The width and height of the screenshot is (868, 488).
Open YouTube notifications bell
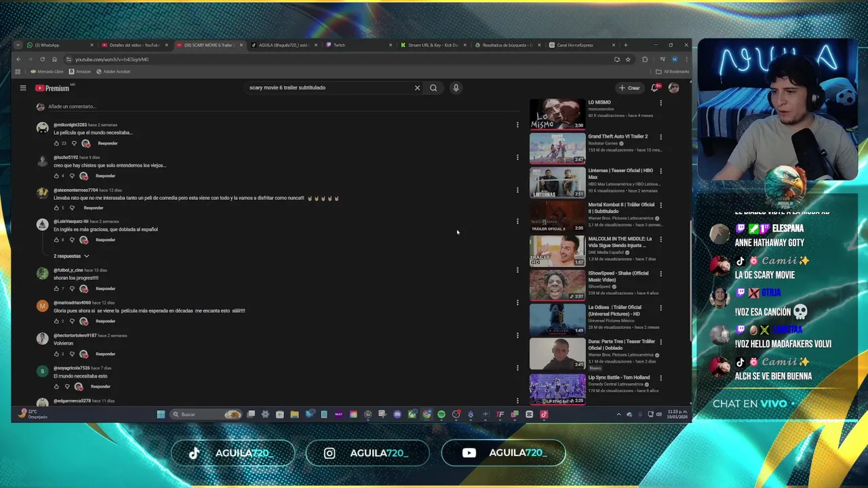click(x=654, y=87)
